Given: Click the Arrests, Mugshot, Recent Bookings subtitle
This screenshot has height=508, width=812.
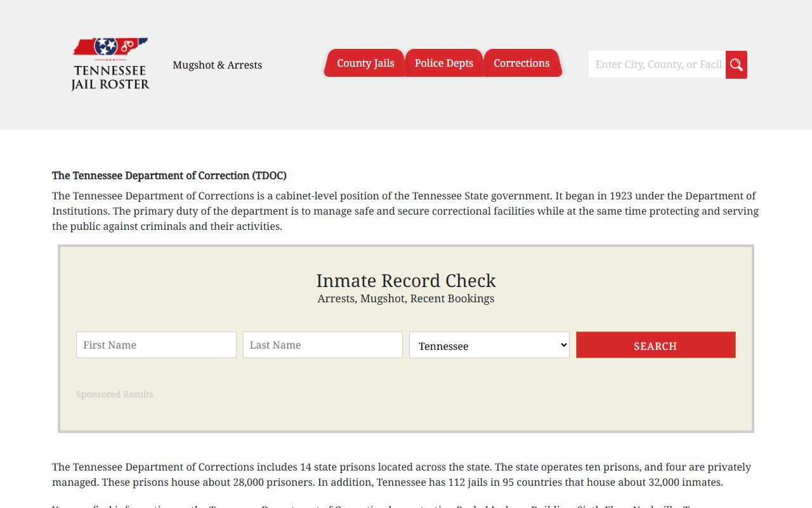Looking at the screenshot, I should coord(406,298).
